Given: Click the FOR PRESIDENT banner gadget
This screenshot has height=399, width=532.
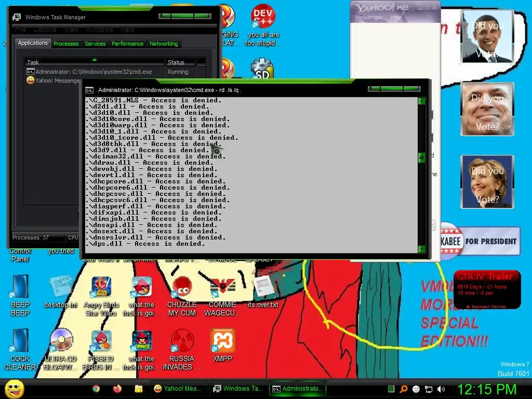Looking at the screenshot, I should 480,241.
